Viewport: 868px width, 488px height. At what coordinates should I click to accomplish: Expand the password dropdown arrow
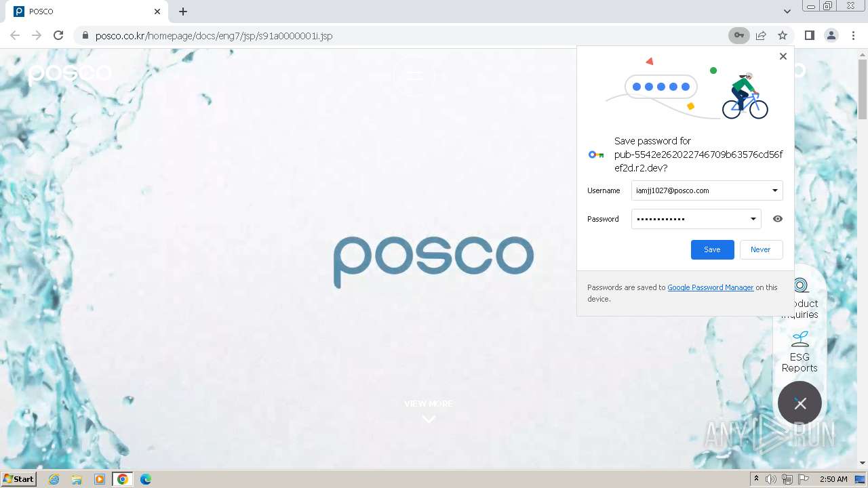[753, 219]
